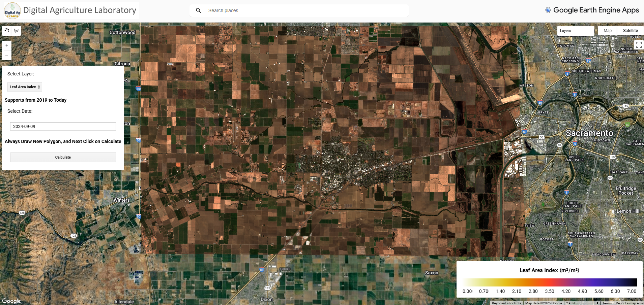The width and height of the screenshot is (644, 305).
Task: Open the Select Layer dropdown
Action: pyautogui.click(x=24, y=87)
